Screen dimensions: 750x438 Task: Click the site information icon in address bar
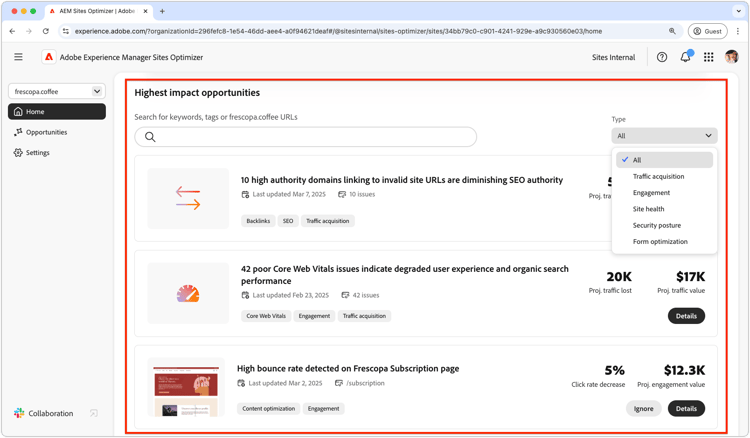pos(66,31)
